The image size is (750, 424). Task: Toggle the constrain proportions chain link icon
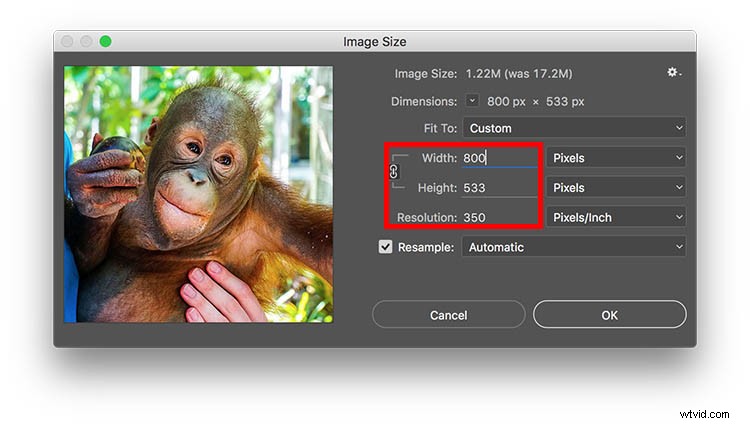(394, 171)
